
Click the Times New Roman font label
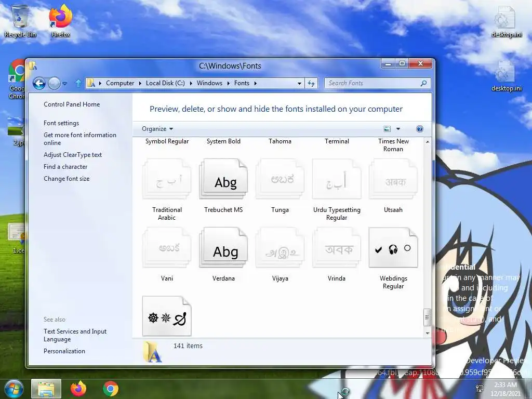[x=393, y=145]
